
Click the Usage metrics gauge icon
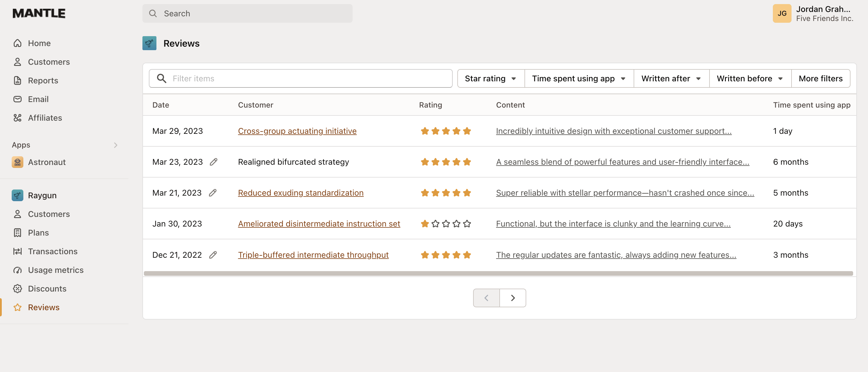[18, 270]
